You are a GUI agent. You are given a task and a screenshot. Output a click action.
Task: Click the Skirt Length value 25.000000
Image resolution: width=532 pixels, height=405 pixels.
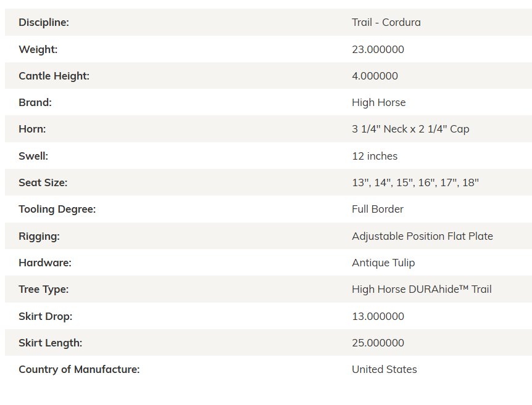pos(378,343)
